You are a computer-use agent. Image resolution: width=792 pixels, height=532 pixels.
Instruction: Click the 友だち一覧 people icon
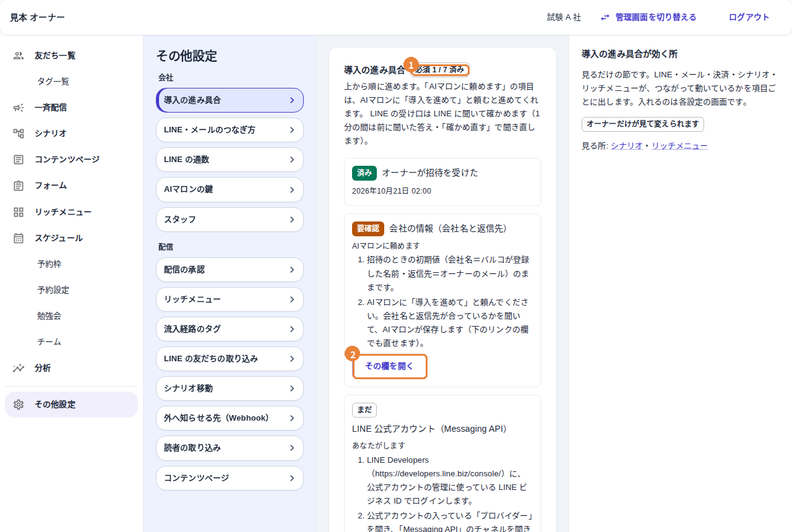[x=19, y=56]
